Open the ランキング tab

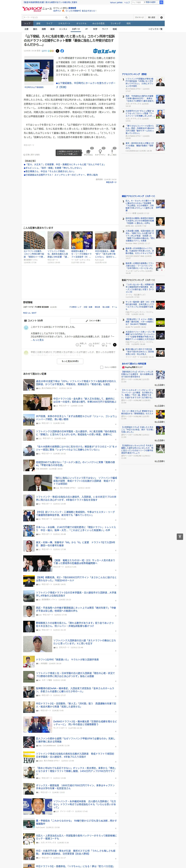[x=115, y=23]
